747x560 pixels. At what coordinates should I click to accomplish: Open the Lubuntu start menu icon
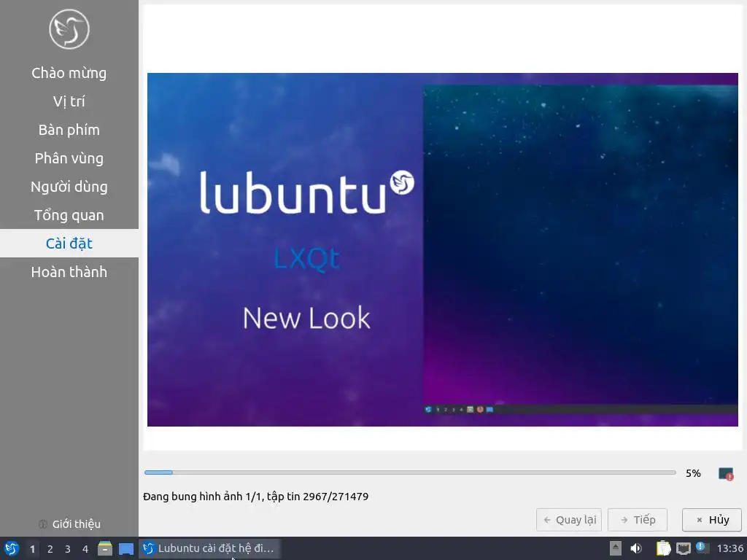click(x=11, y=548)
